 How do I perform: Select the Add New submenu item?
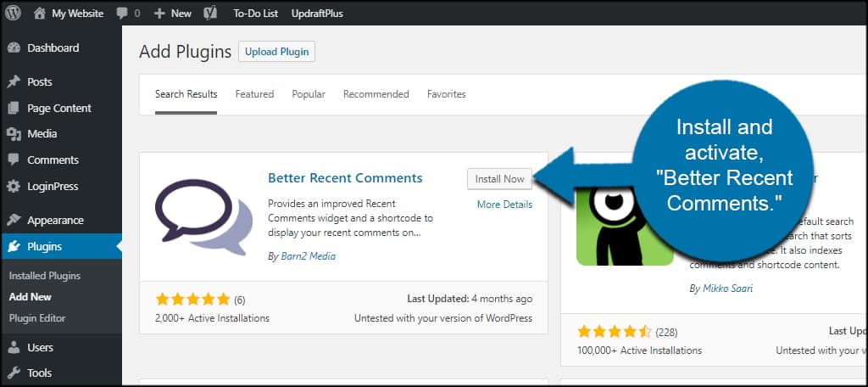tap(30, 297)
